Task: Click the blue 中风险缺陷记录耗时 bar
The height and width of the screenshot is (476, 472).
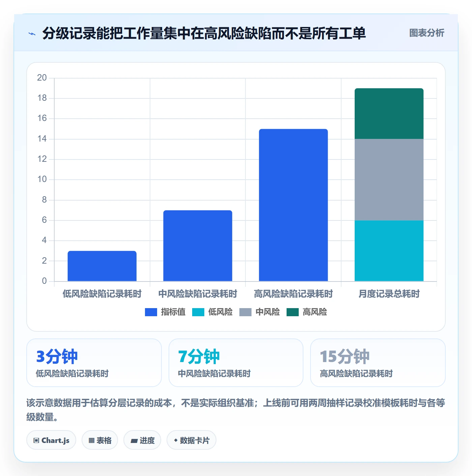Action: coord(198,246)
